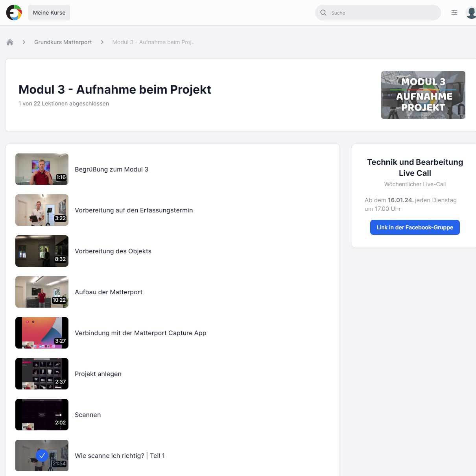Click chevron after Grundkurs Matterport breadcrumb
The image size is (476, 476).
(x=102, y=42)
